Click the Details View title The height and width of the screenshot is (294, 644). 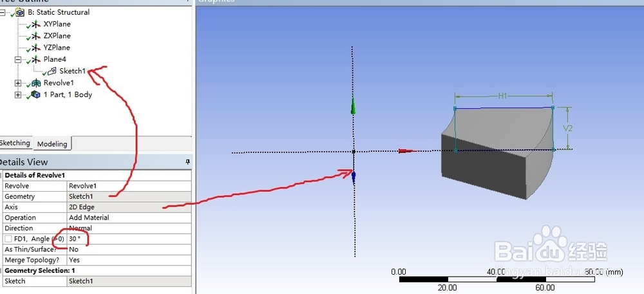(x=24, y=162)
